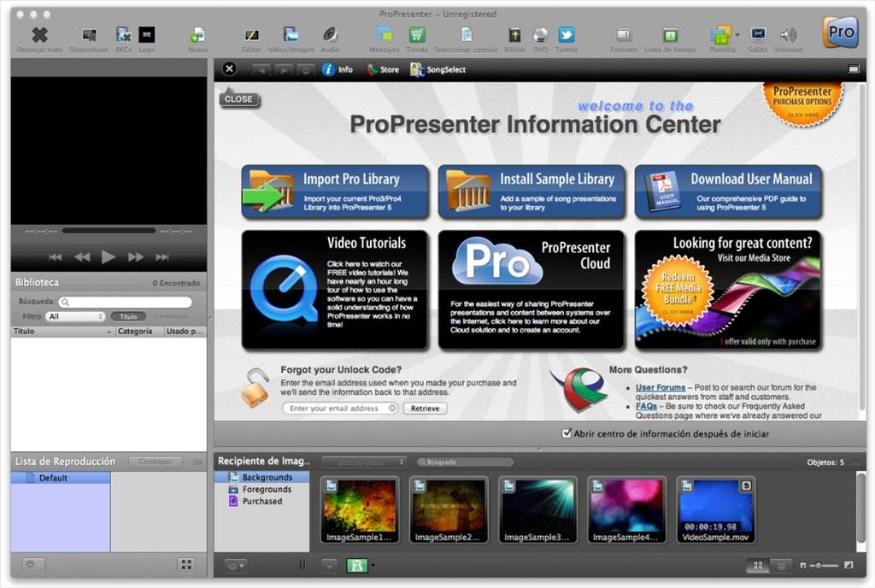Open Tienda shopping cart icon
Image resolution: width=875 pixels, height=588 pixels.
(x=416, y=35)
